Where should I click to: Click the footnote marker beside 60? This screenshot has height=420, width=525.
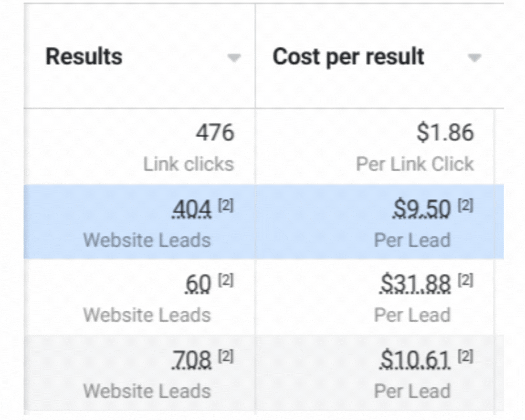pos(225,281)
